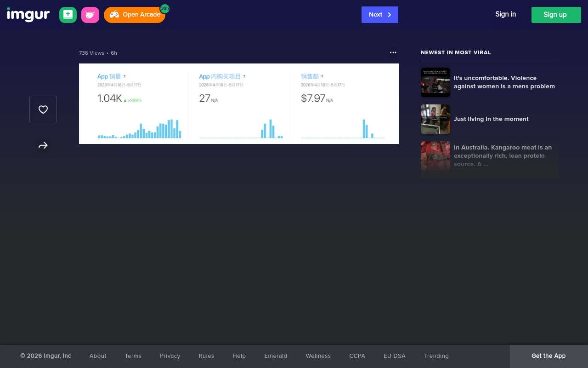Open Arcade via the orange button
This screenshot has height=368, width=588.
pyautogui.click(x=135, y=15)
